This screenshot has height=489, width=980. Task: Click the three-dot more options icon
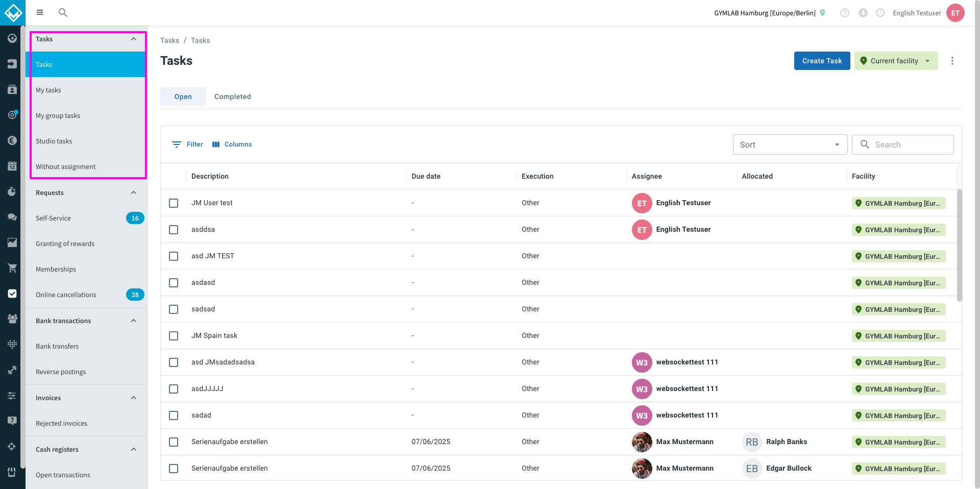(x=952, y=61)
